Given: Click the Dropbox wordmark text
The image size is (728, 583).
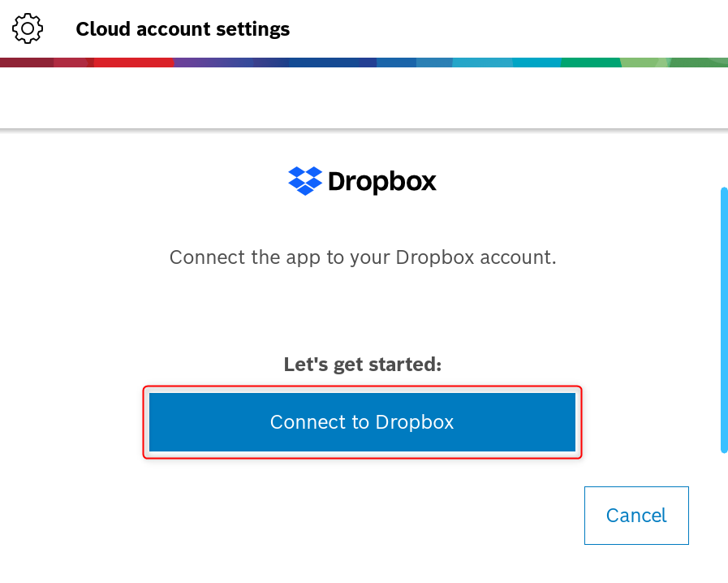Looking at the screenshot, I should [382, 182].
